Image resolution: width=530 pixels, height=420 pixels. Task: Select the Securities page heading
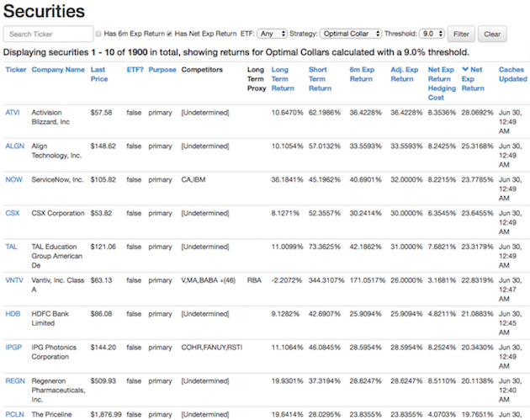pyautogui.click(x=44, y=11)
